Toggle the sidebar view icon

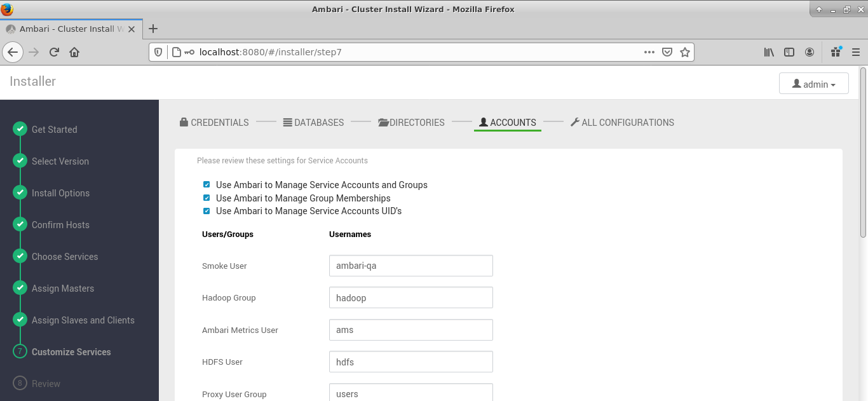[x=789, y=52]
